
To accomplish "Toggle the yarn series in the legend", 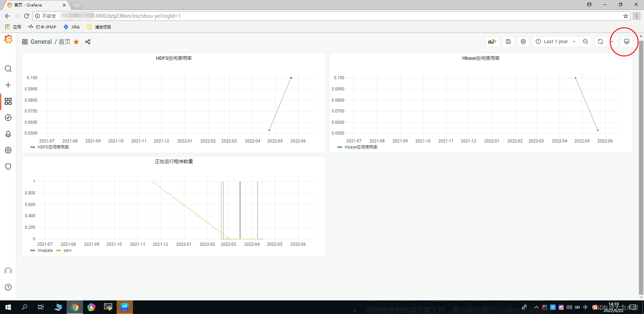I will coord(67,250).
